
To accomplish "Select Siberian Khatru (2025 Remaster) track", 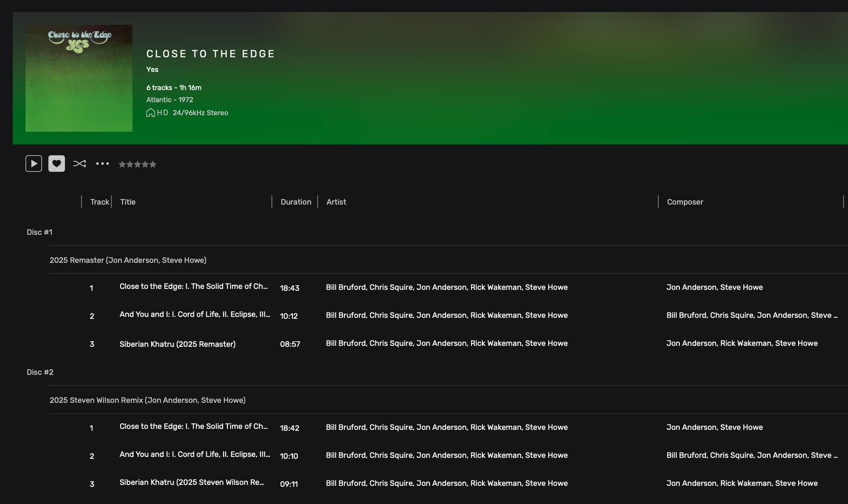I will click(448, 343).
